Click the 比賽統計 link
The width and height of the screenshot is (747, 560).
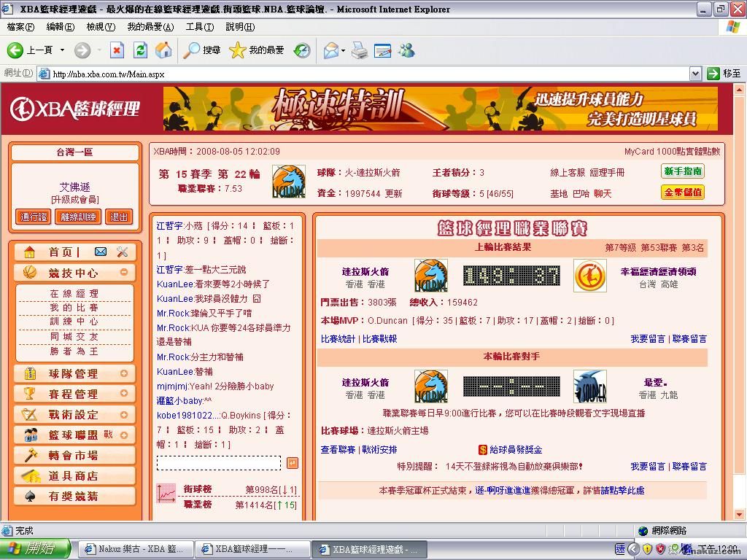pyautogui.click(x=338, y=339)
